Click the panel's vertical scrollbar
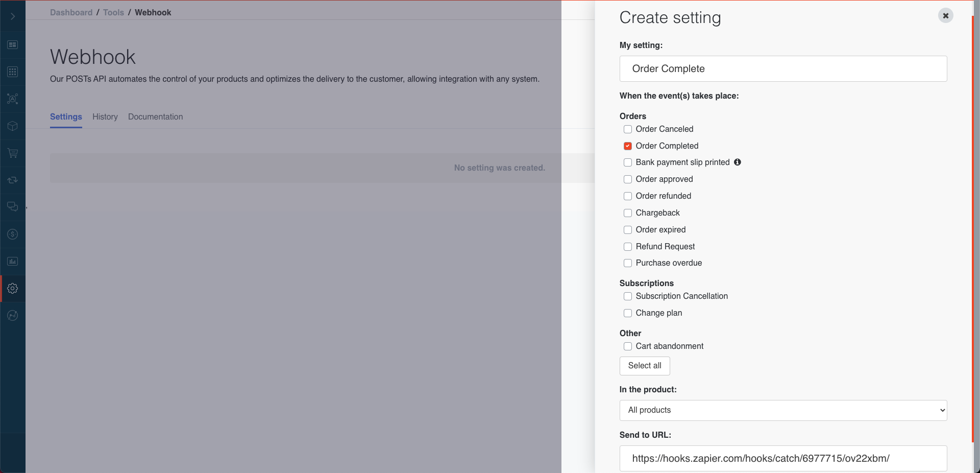The image size is (980, 473). coord(973,229)
